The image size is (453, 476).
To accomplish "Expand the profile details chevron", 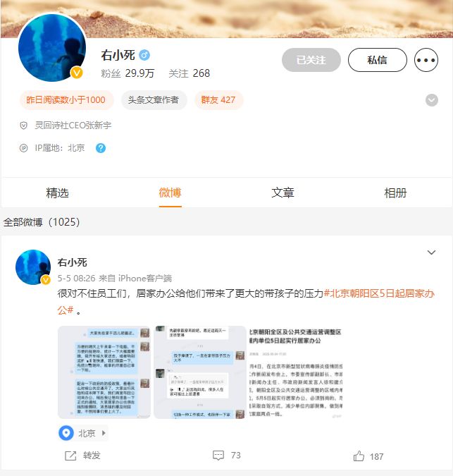I will coord(431,100).
